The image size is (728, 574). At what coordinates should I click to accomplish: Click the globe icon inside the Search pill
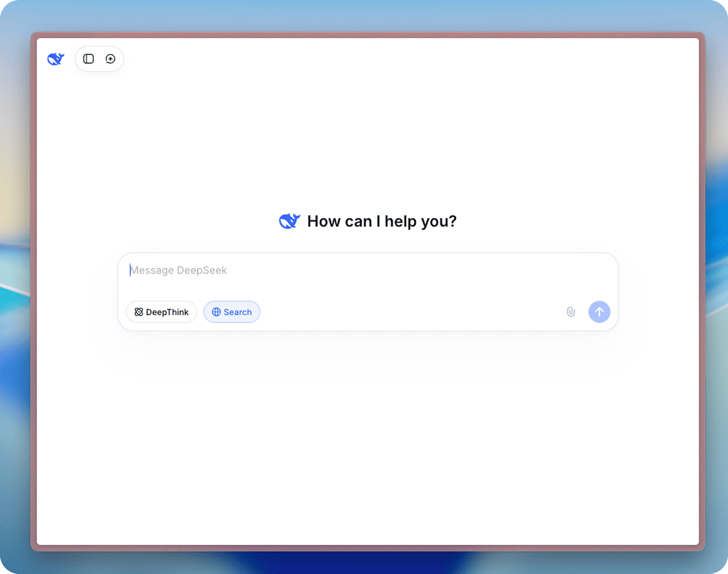tap(217, 312)
